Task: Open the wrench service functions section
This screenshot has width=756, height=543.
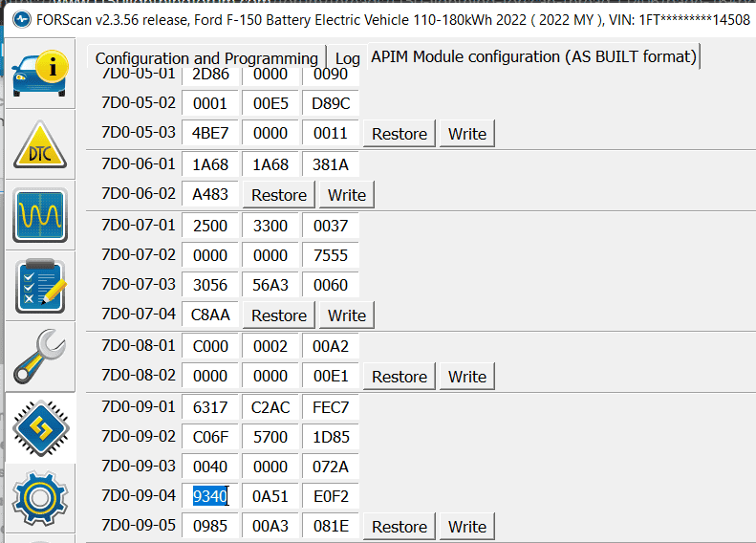Action: 40,355
